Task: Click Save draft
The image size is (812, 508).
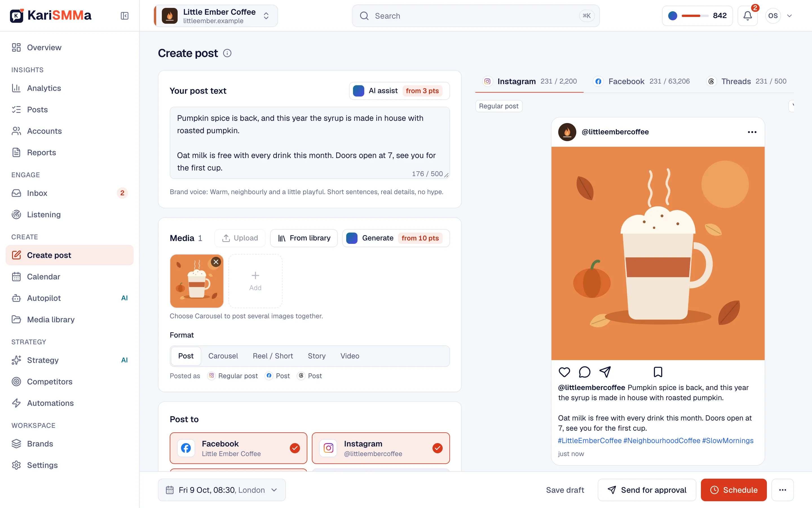Action: pyautogui.click(x=565, y=490)
